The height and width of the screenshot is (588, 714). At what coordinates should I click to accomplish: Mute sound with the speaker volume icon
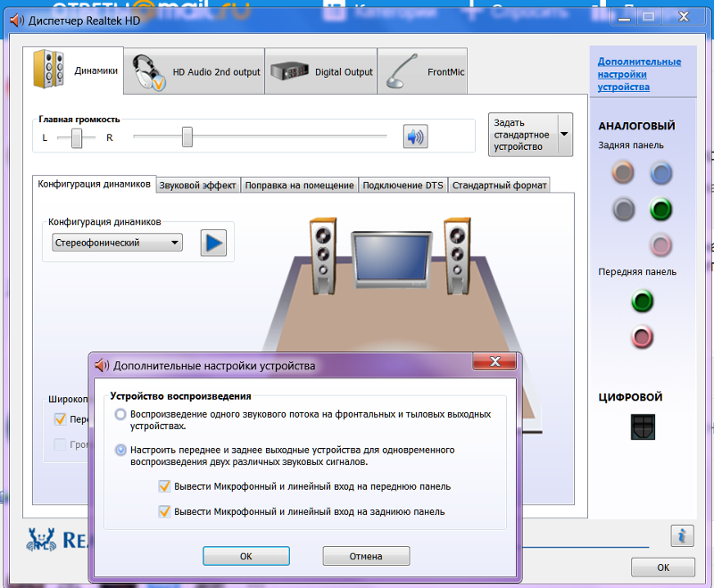point(415,137)
